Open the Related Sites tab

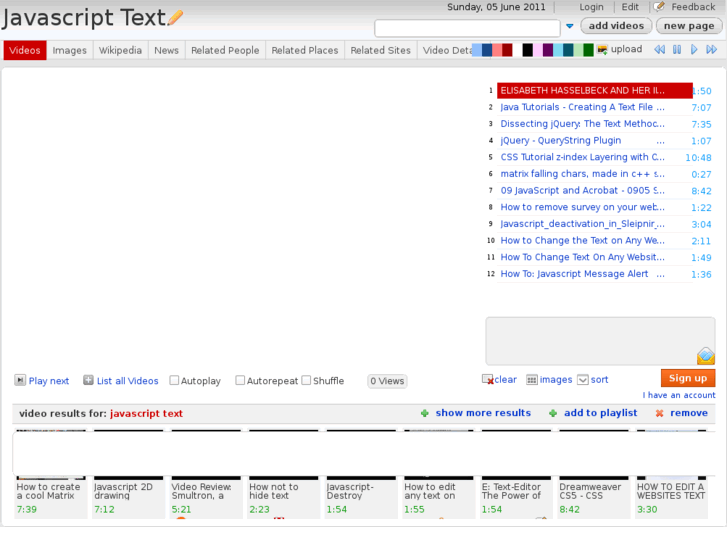pyautogui.click(x=381, y=50)
